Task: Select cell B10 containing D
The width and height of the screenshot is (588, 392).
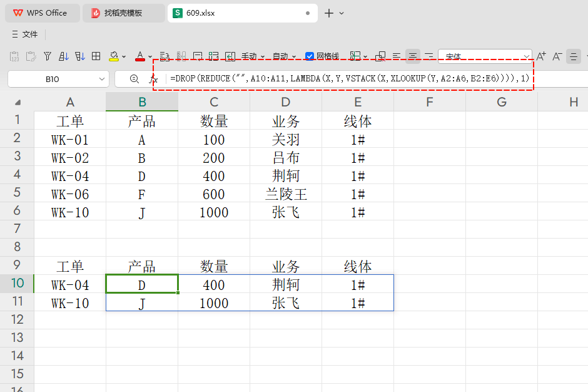Action: pos(142,285)
